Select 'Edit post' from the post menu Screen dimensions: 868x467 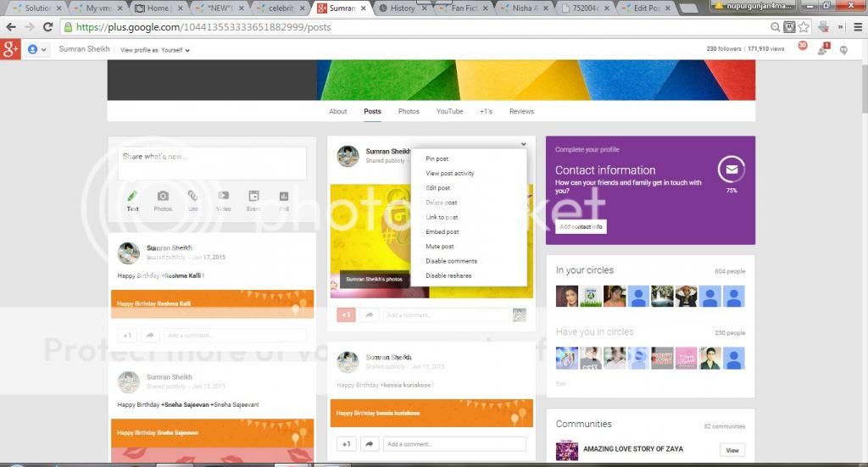click(438, 188)
